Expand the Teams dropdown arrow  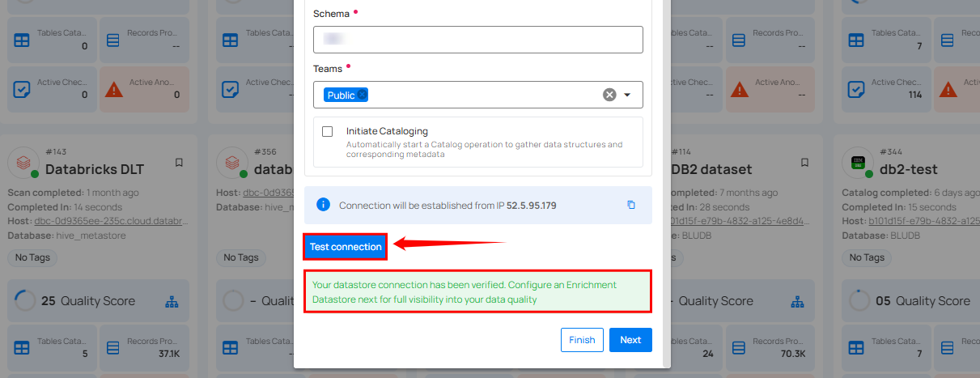coord(627,95)
